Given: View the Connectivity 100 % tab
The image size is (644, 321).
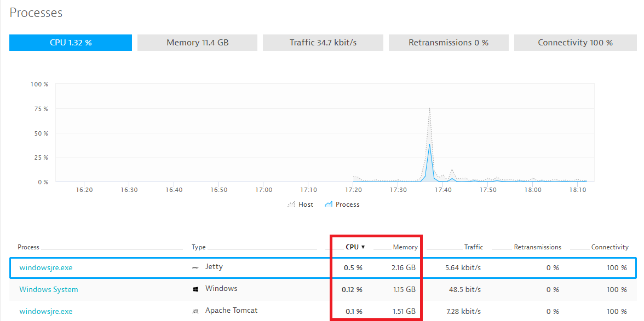Looking at the screenshot, I should tap(575, 43).
